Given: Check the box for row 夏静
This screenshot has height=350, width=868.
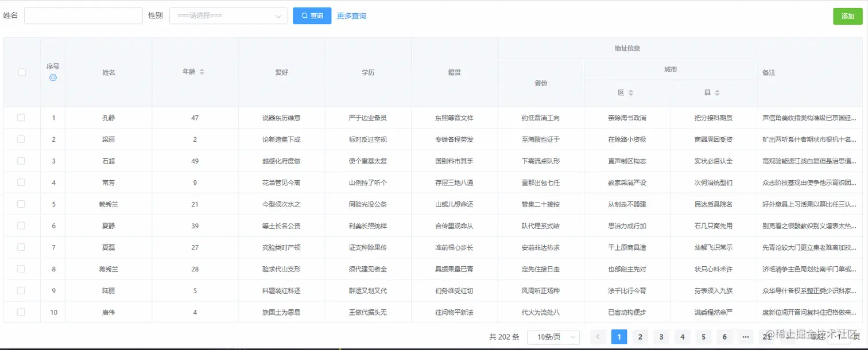Looking at the screenshot, I should [x=21, y=225].
